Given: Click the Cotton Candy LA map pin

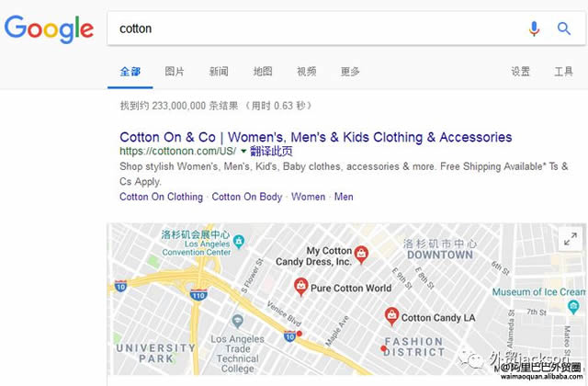Looking at the screenshot, I should (392, 316).
